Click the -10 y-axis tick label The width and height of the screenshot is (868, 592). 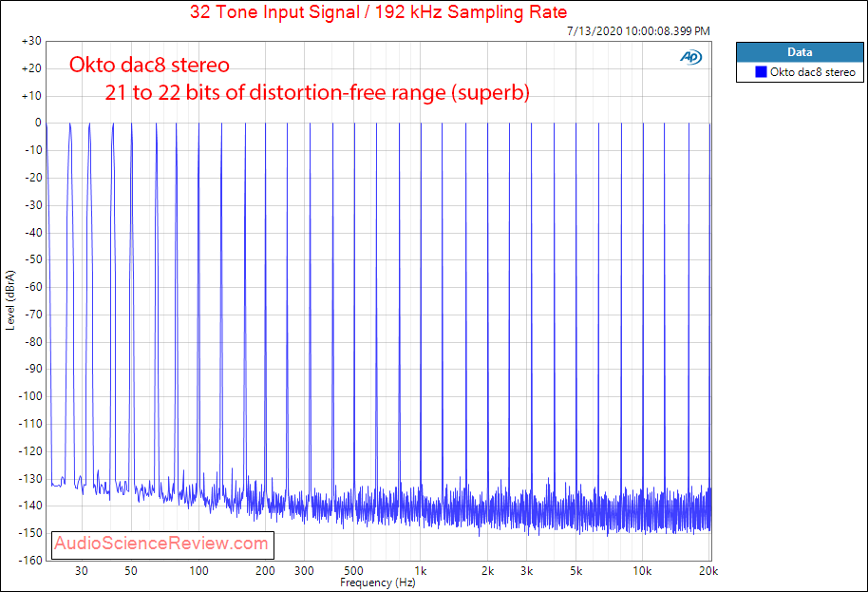[33, 150]
